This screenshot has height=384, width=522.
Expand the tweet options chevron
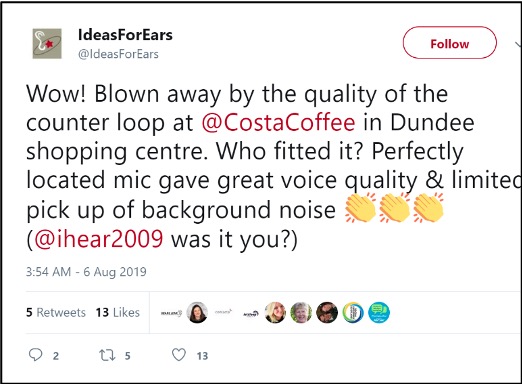point(518,44)
